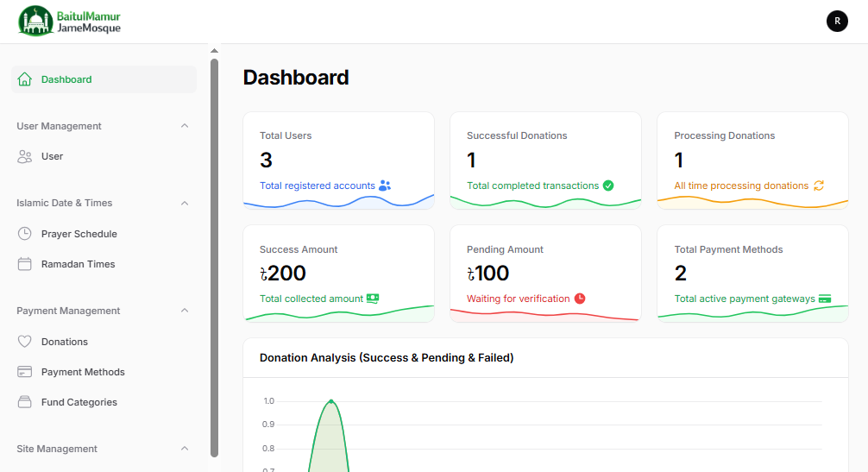
Task: Go to the Payment Methods page
Action: pos(83,372)
